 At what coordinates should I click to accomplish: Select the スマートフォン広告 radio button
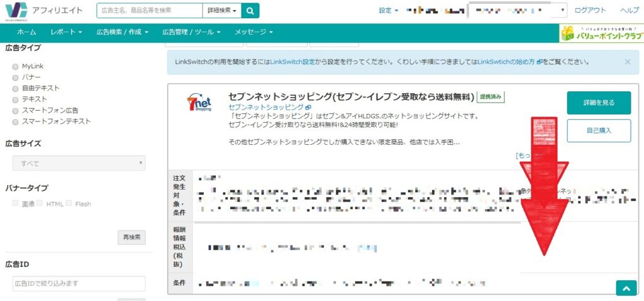15,111
